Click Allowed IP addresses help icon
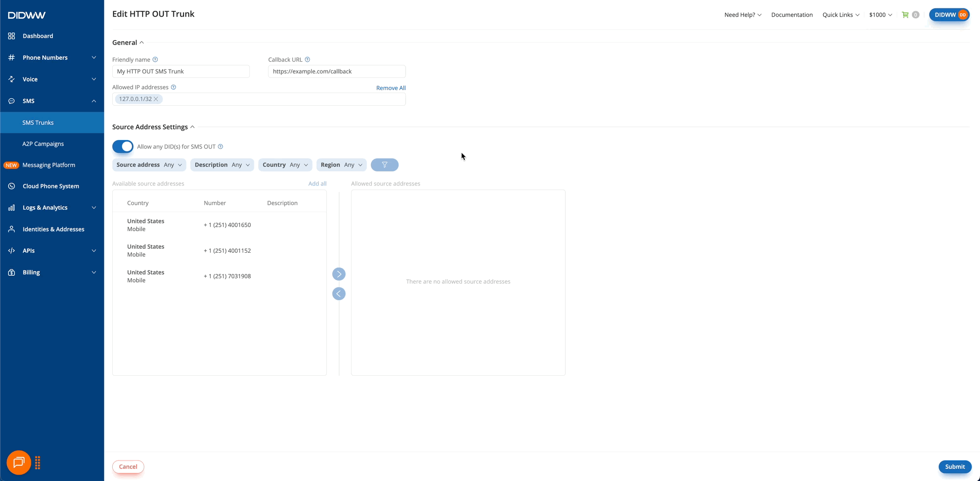This screenshot has width=980, height=481. pos(173,87)
